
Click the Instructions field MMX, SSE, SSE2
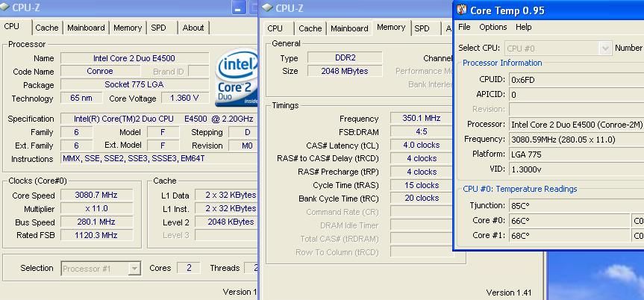158,159
